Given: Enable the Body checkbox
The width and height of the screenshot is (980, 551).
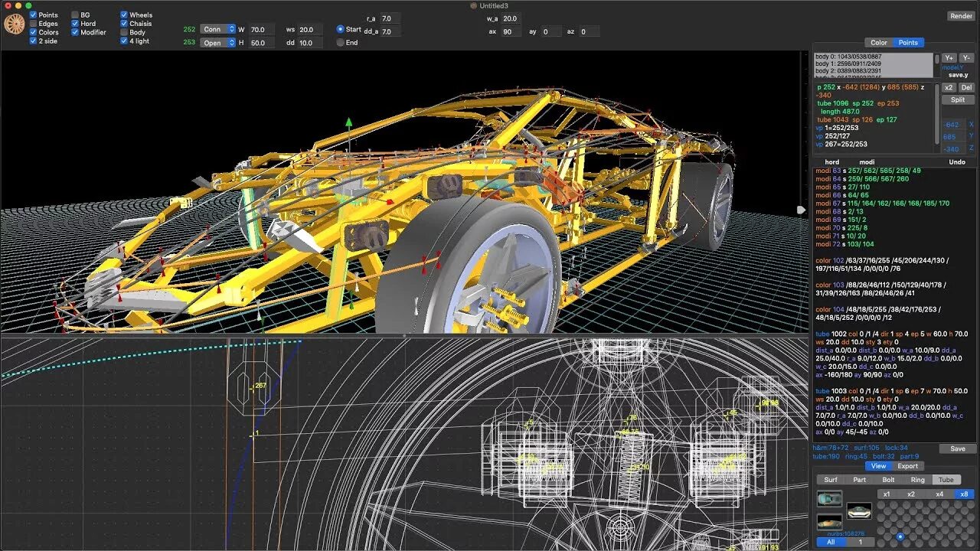Looking at the screenshot, I should point(124,32).
